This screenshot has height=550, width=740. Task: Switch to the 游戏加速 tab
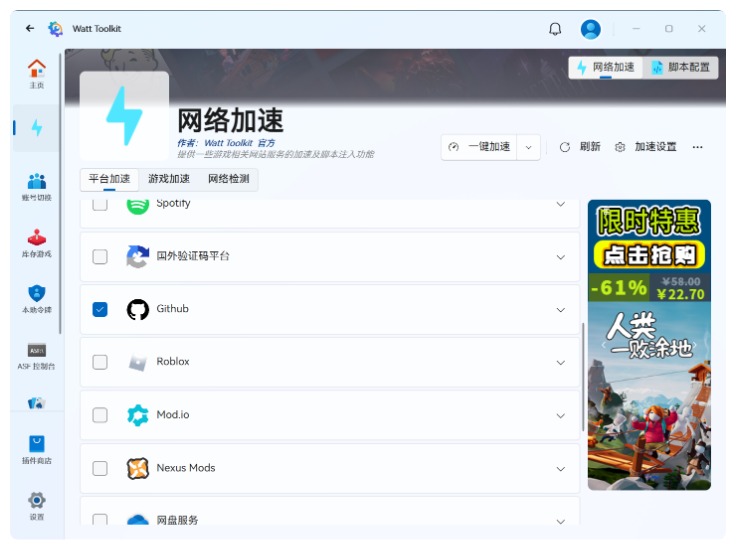tap(169, 179)
